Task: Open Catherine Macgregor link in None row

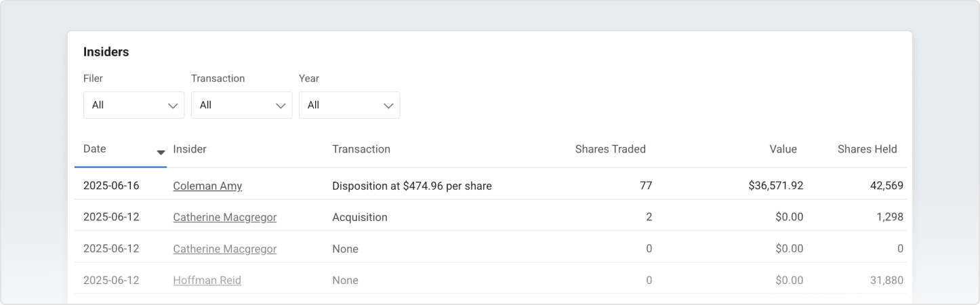Action: click(x=224, y=249)
